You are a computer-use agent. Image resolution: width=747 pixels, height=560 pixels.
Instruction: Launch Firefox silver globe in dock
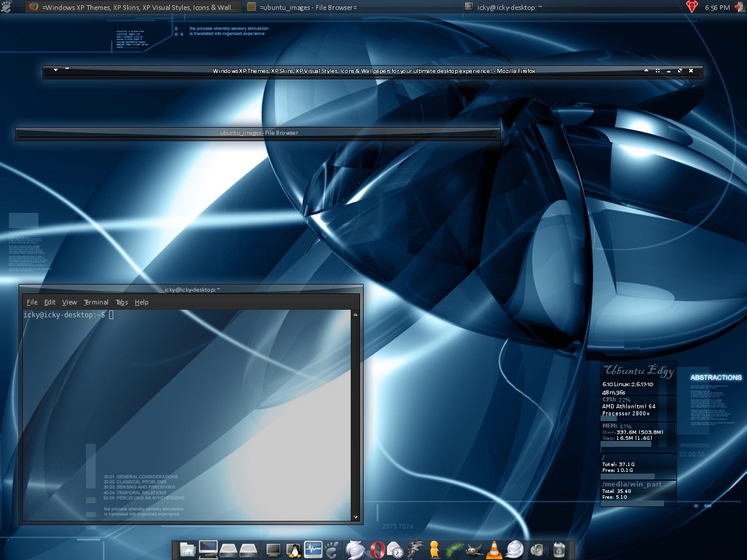pos(355,550)
